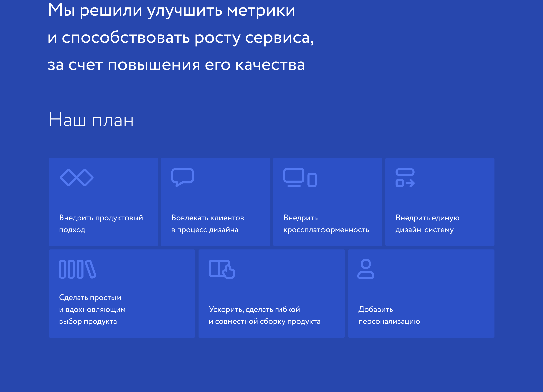Select the 'Внедрить единую дизайн-систему' text
Screen dimensions: 543x392
click(427, 224)
